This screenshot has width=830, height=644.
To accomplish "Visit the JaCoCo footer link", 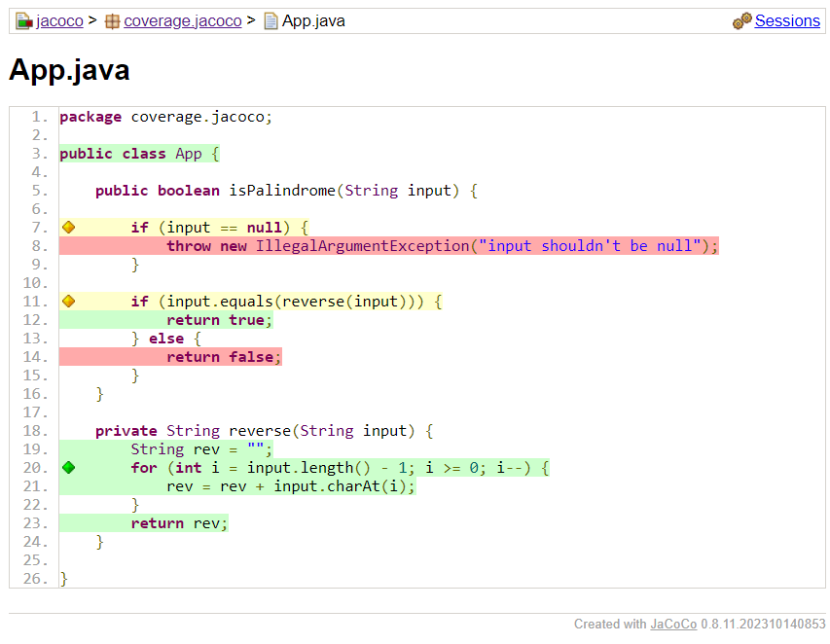I will 673,624.
